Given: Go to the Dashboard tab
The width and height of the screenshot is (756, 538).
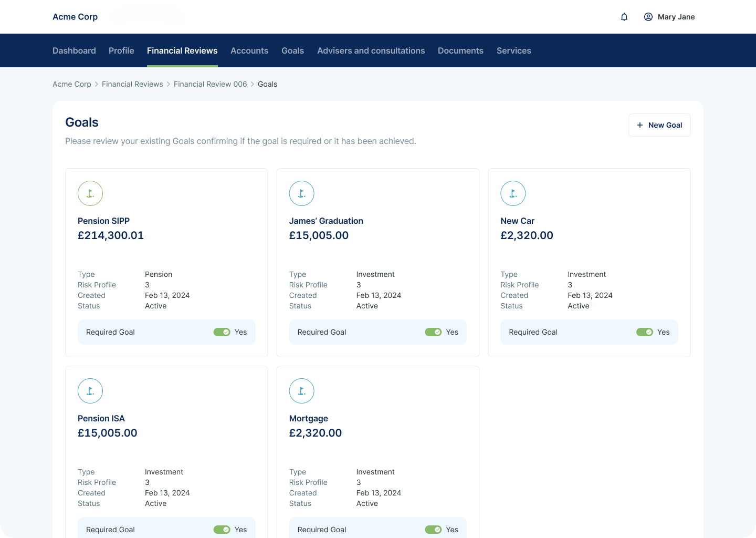Looking at the screenshot, I should (74, 50).
